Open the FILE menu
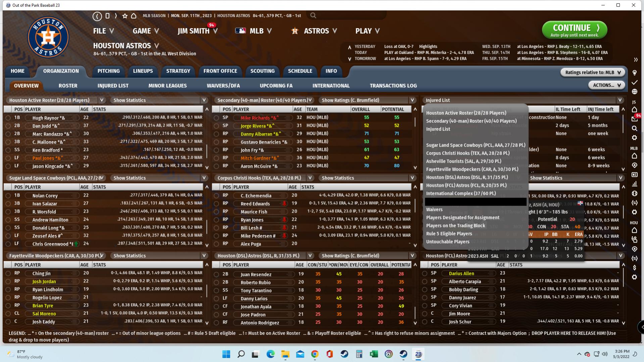The width and height of the screenshot is (644, 362). click(103, 31)
